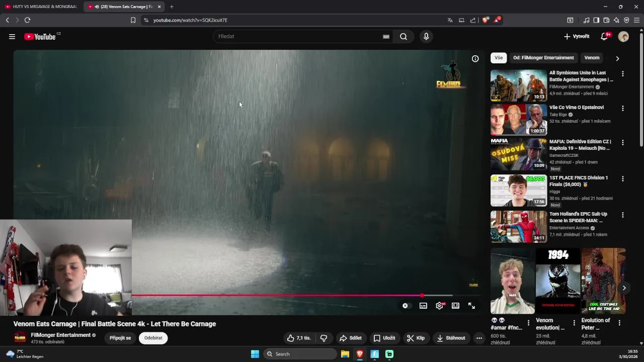The width and height of the screenshot is (644, 362).
Task: Open MAFIA: Definitive Edition CZ video thumbnail
Action: (x=519, y=154)
